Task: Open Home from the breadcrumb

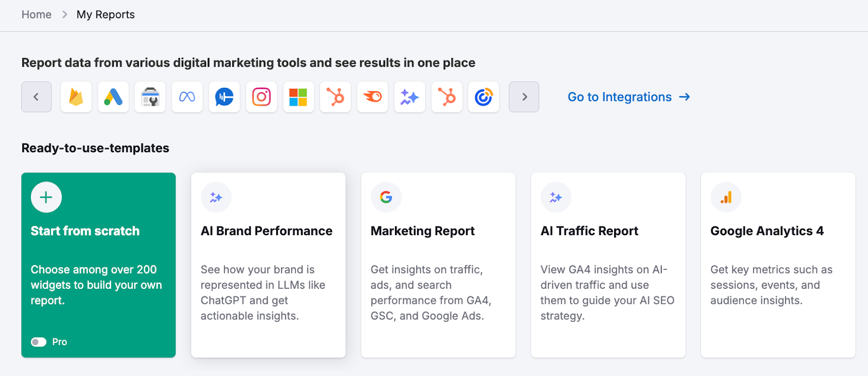Action: [x=36, y=15]
